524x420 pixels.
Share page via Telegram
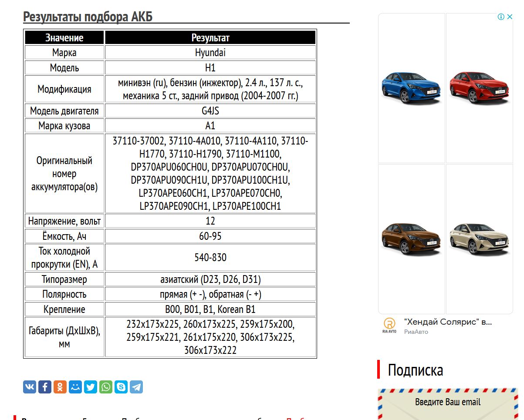click(136, 387)
